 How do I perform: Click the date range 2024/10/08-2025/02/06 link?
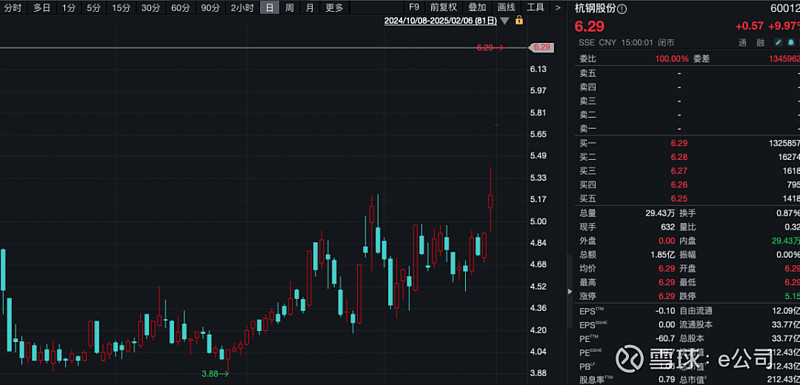click(x=440, y=21)
